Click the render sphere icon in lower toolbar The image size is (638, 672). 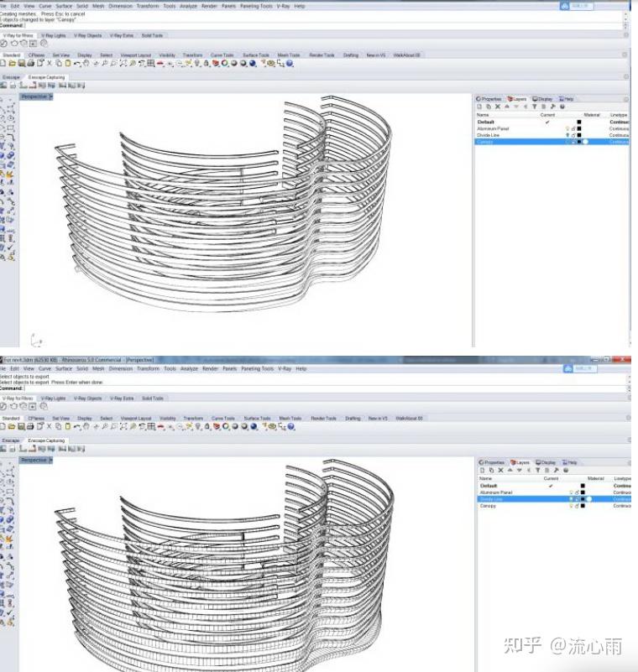(x=254, y=426)
